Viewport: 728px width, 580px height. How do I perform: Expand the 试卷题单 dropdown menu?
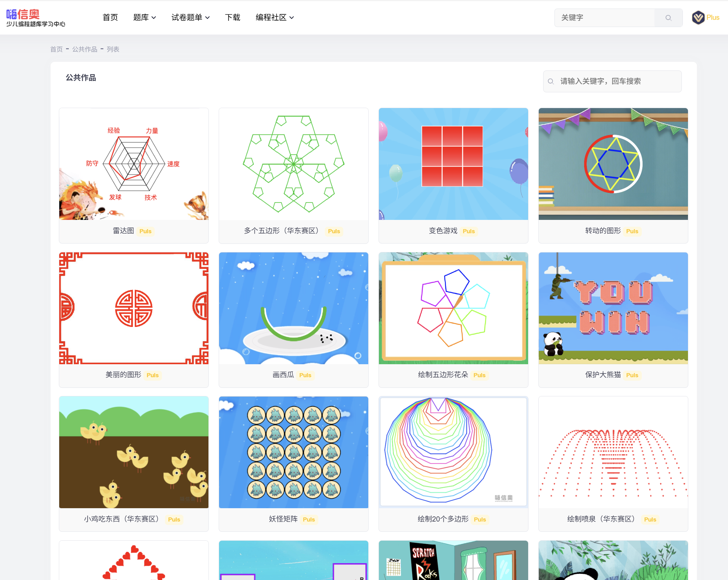(190, 17)
